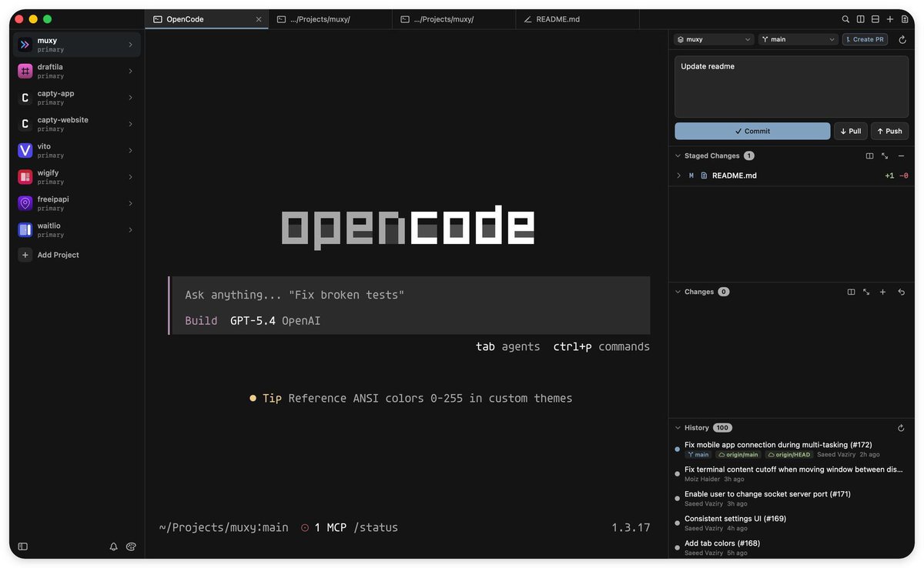Open the muxy repository dropdown

click(x=714, y=39)
